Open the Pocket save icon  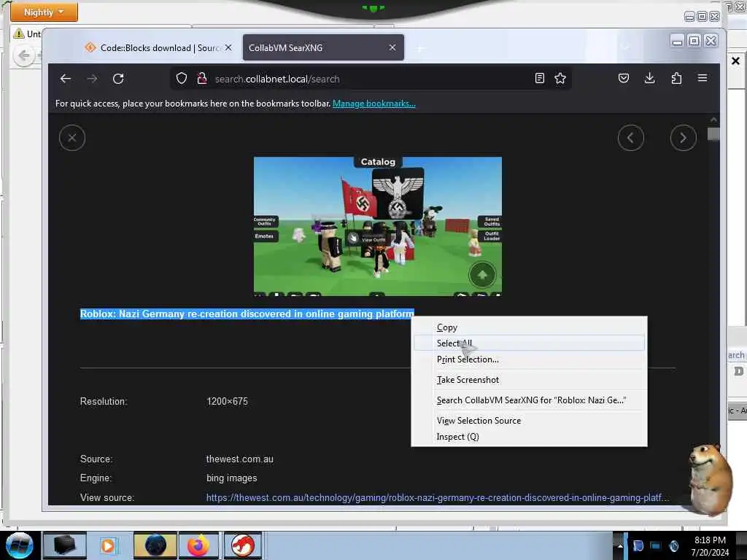point(623,78)
